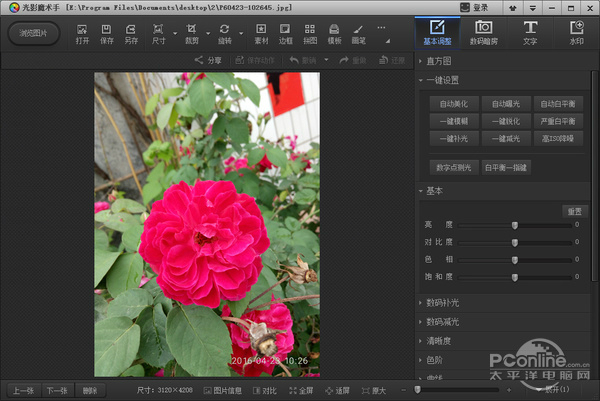The width and height of the screenshot is (600, 401).
Task: Toggle 图片信息 (Image info) display
Action: click(x=222, y=390)
